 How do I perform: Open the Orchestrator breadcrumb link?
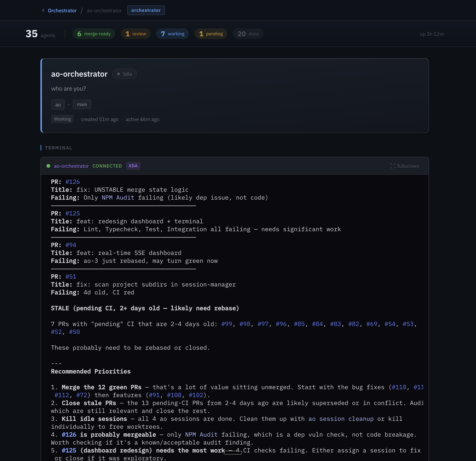(62, 10)
